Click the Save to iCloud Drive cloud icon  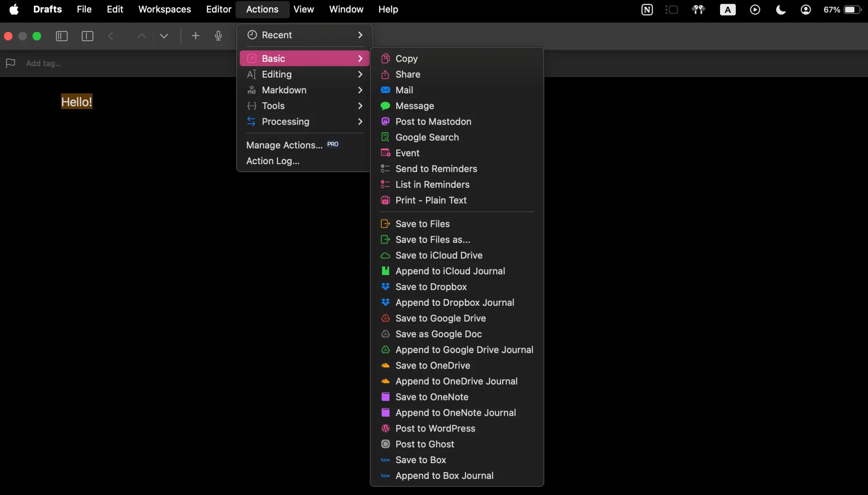[385, 255]
